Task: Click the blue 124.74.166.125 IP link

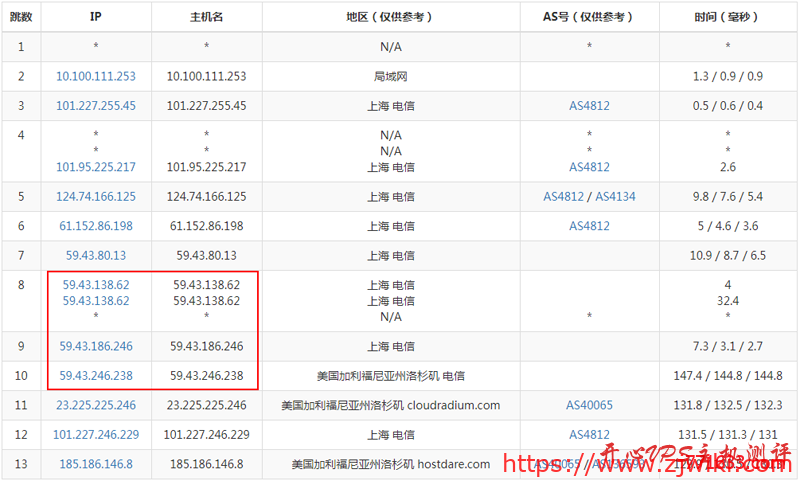Action: [96, 197]
